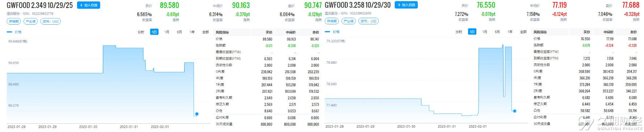Screen dimensions: 644x132
Task: Select 分时 range on left chart
Action: click(141, 32)
